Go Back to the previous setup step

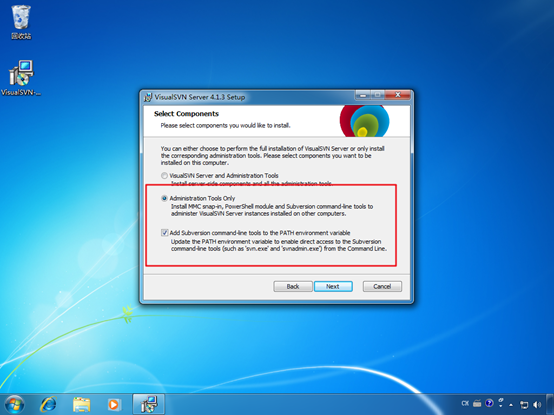[x=293, y=286]
